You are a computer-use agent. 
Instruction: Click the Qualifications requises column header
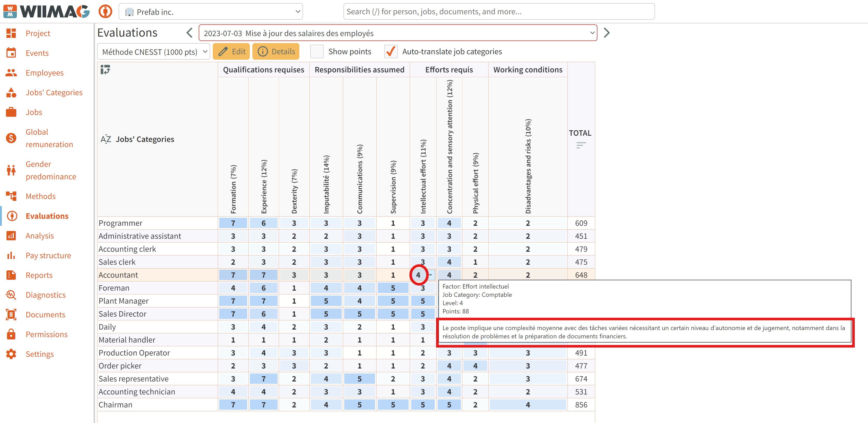click(264, 70)
